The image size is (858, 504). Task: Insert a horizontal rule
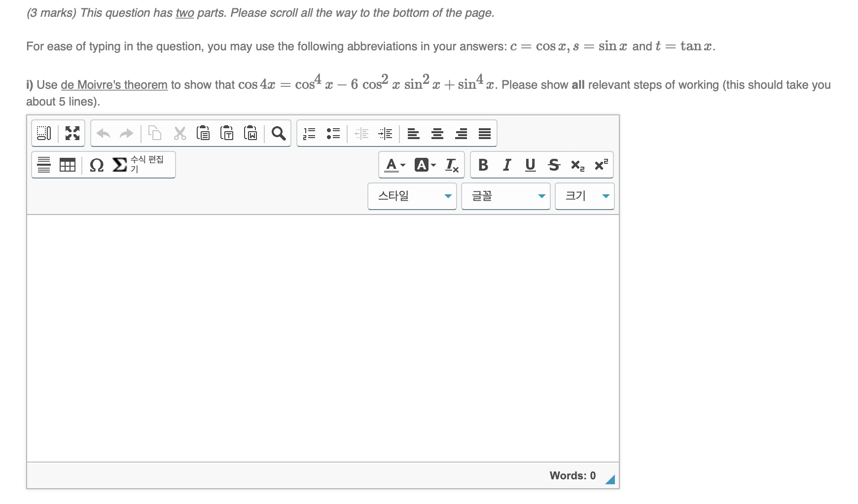tap(43, 165)
